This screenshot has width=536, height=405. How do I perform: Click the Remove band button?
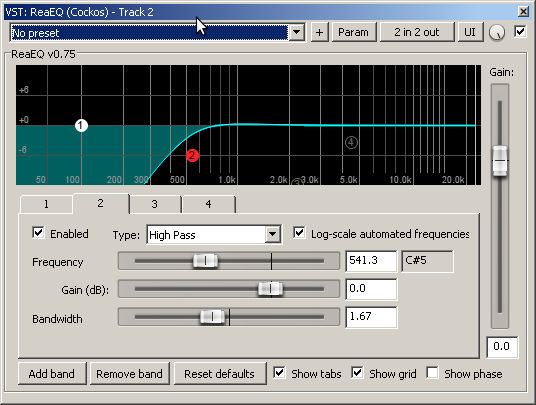point(129,374)
